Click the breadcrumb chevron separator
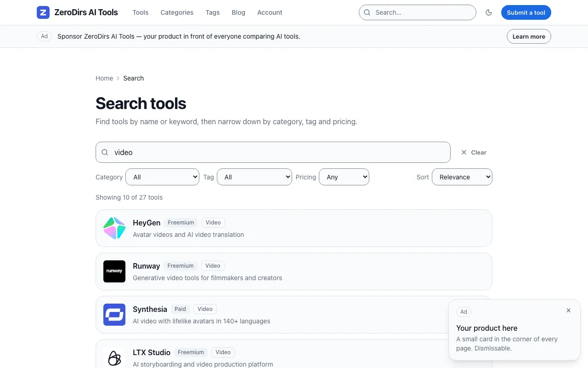Viewport: 588px width, 368px height. coord(118,78)
